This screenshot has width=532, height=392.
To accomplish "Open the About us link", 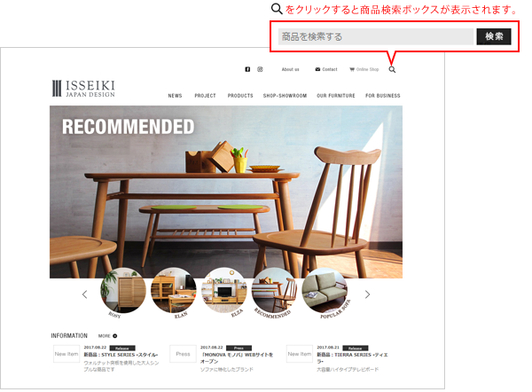I will point(291,69).
